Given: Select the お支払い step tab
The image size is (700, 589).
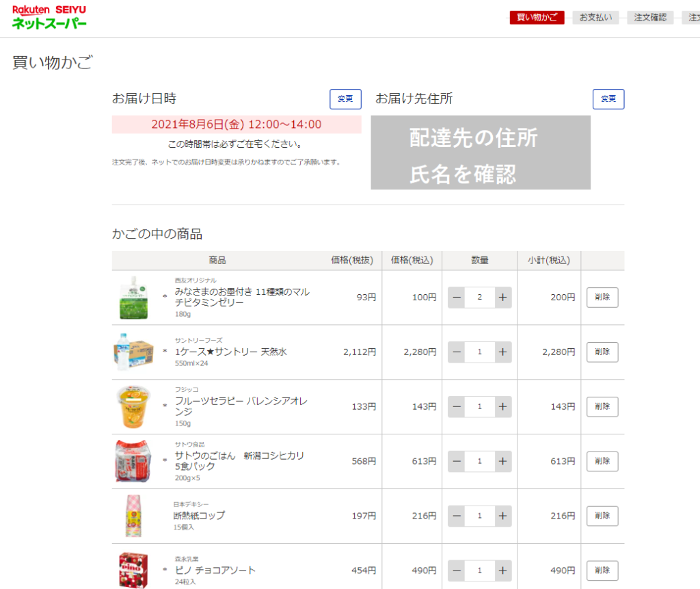Looking at the screenshot, I should (595, 17).
